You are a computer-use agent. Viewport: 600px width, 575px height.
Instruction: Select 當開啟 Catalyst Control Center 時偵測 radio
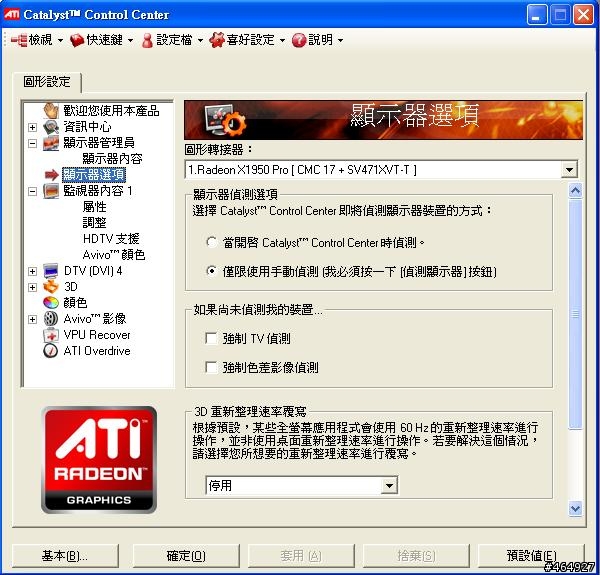(211, 242)
